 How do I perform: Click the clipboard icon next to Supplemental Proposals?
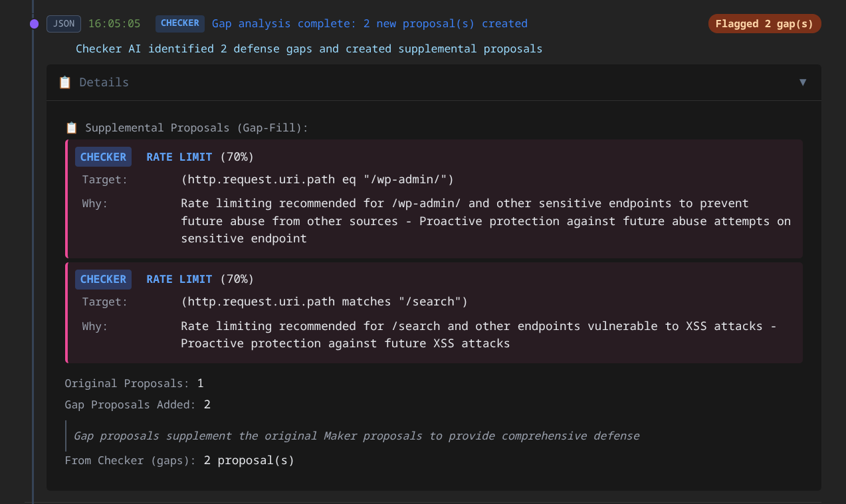(x=70, y=127)
